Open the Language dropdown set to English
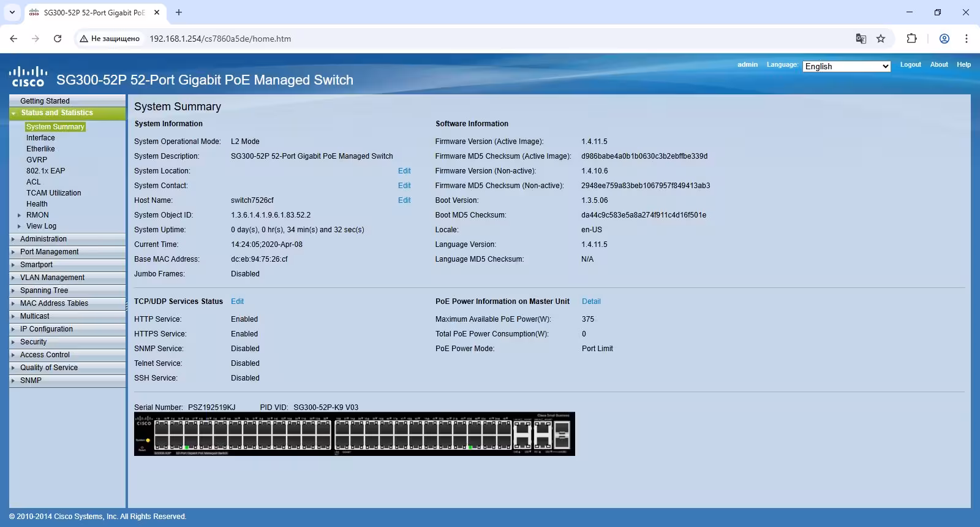Screen dimensions: 980x527 coord(846,66)
